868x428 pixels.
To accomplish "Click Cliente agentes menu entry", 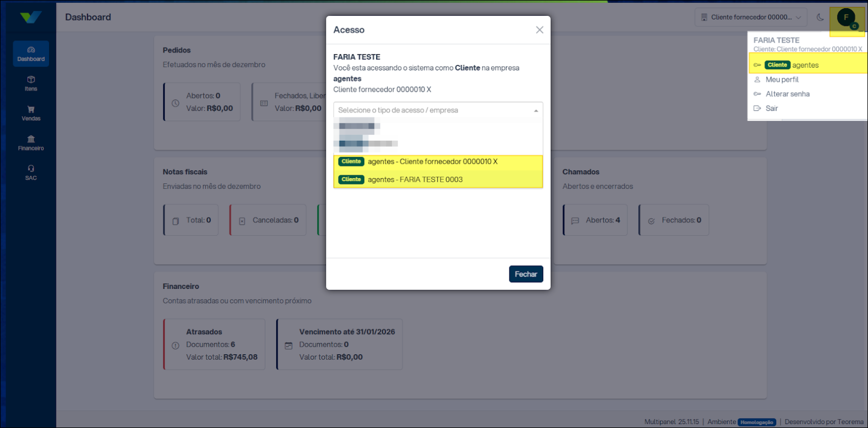I will [806, 65].
